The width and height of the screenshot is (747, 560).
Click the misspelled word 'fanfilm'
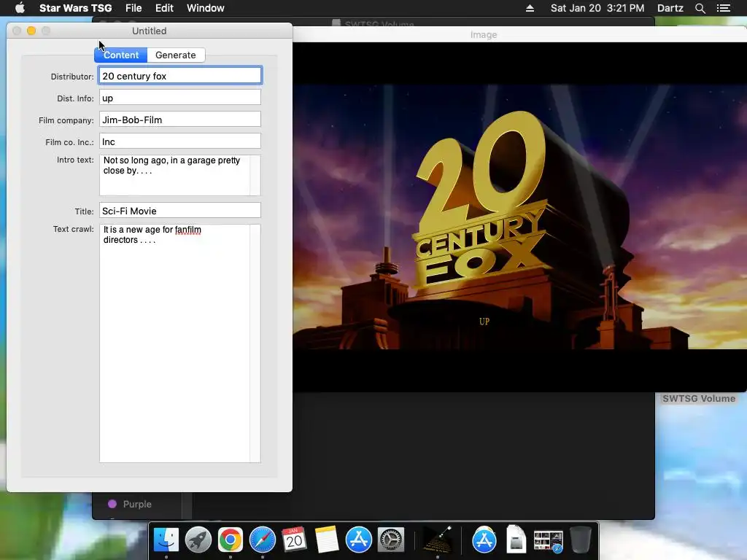click(x=187, y=230)
